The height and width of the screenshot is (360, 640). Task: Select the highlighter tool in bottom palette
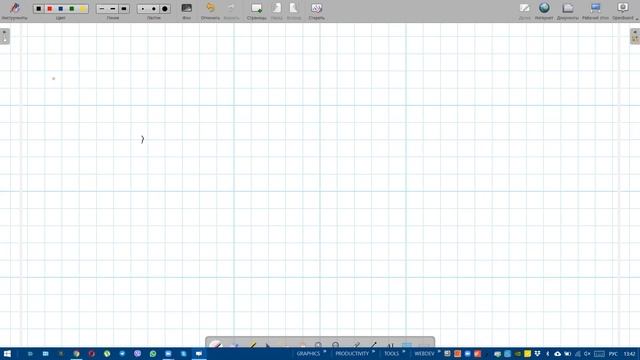[x=253, y=345]
